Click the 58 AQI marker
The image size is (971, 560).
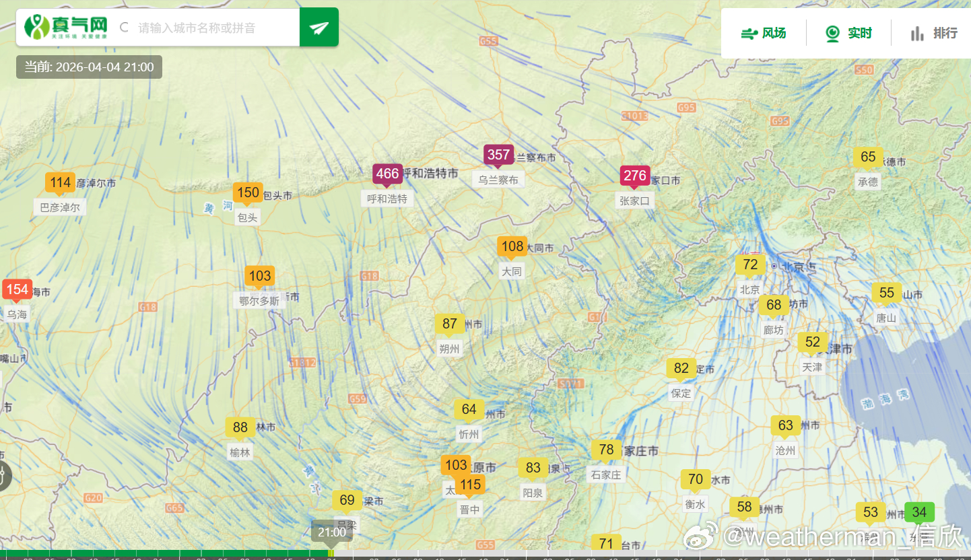point(744,507)
